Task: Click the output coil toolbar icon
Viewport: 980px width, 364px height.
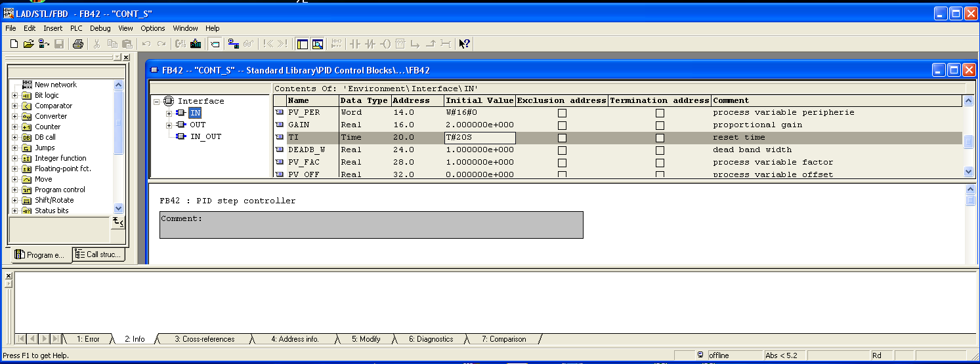Action: click(x=385, y=44)
